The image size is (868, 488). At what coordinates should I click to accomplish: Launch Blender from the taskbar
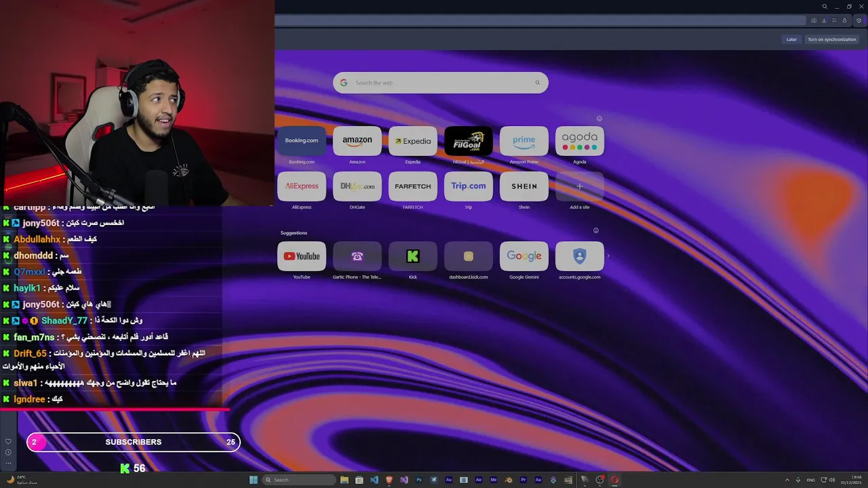(x=508, y=480)
